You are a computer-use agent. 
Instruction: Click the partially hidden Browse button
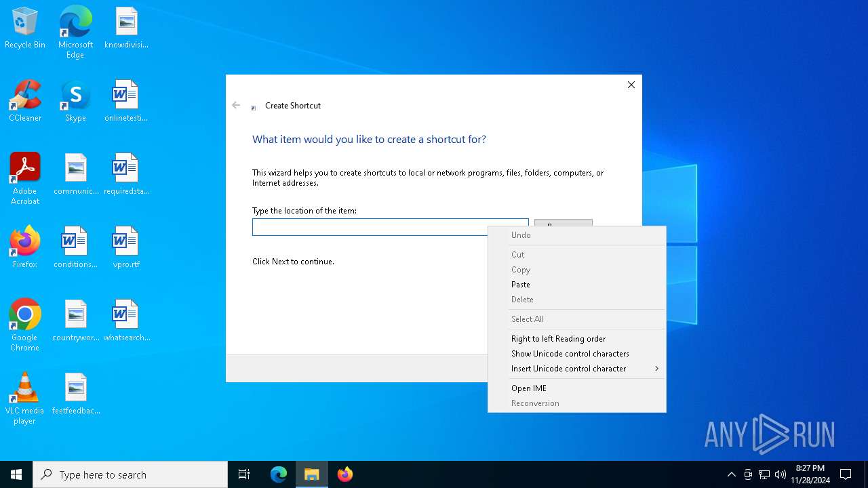(x=564, y=222)
